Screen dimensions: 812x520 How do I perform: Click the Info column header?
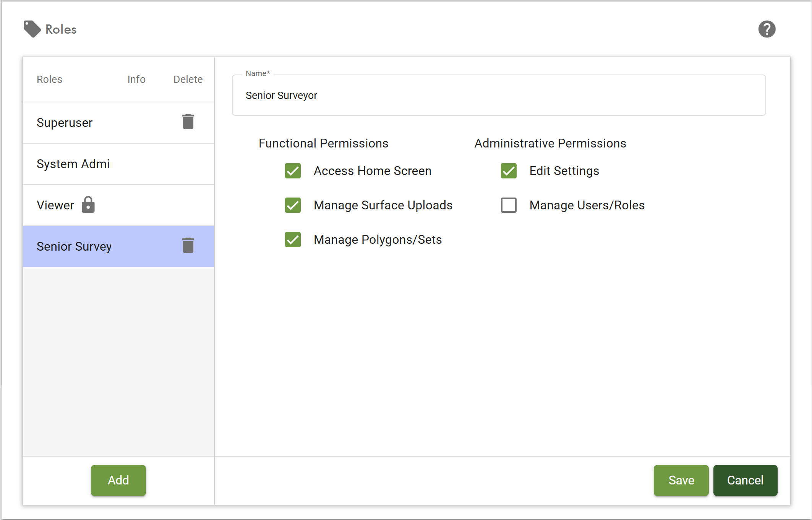(136, 79)
